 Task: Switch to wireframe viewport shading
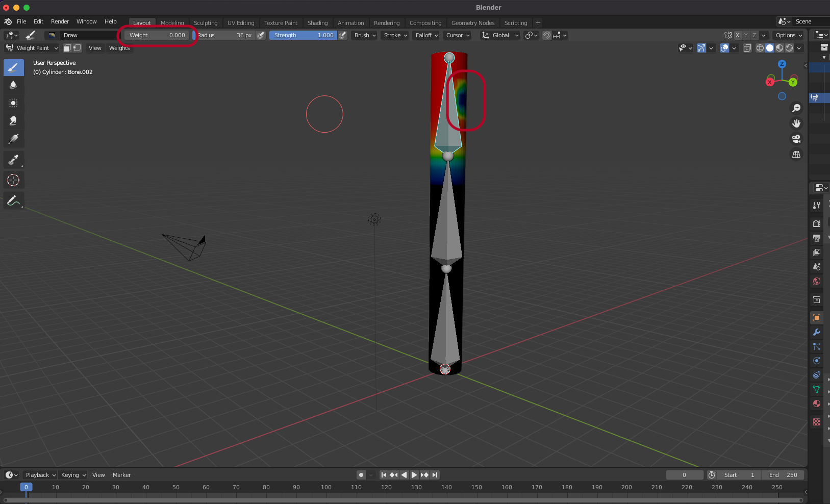(x=760, y=48)
